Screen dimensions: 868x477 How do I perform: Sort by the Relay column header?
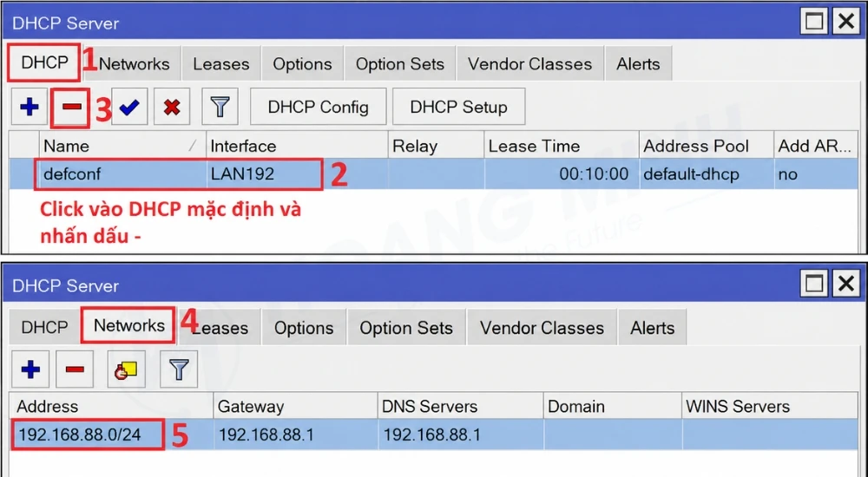pos(436,146)
